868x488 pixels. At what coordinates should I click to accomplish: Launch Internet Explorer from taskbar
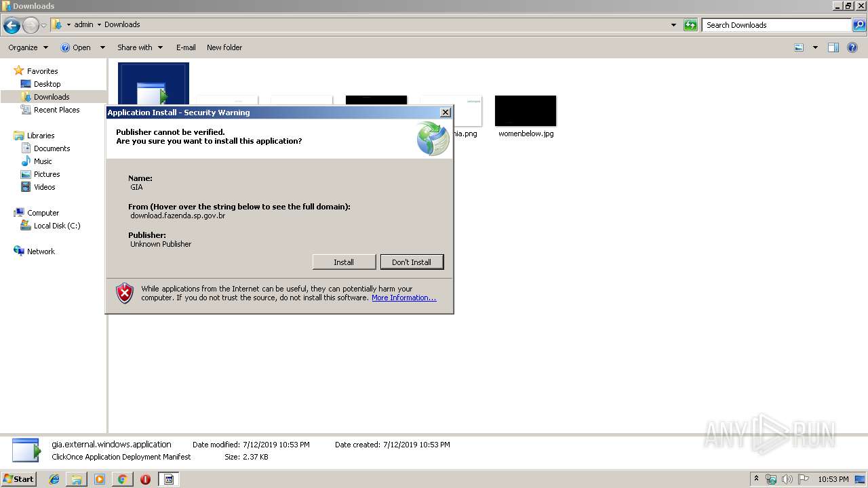(54, 479)
